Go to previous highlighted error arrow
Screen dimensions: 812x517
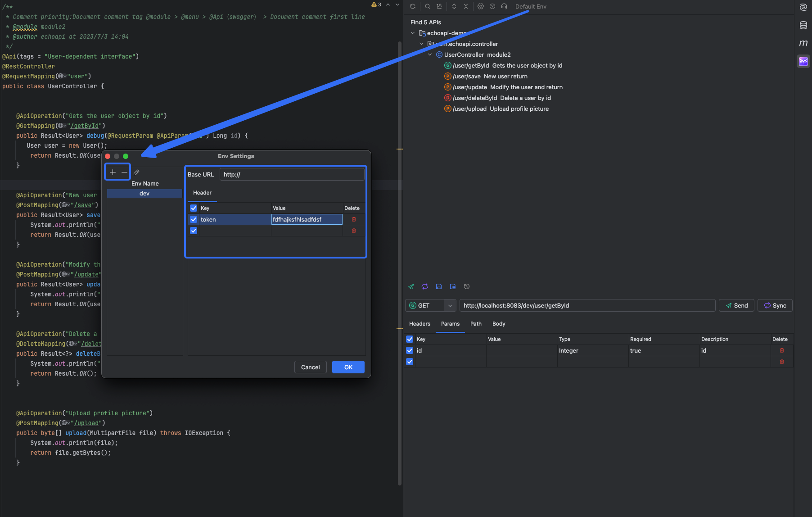pyautogui.click(x=388, y=5)
